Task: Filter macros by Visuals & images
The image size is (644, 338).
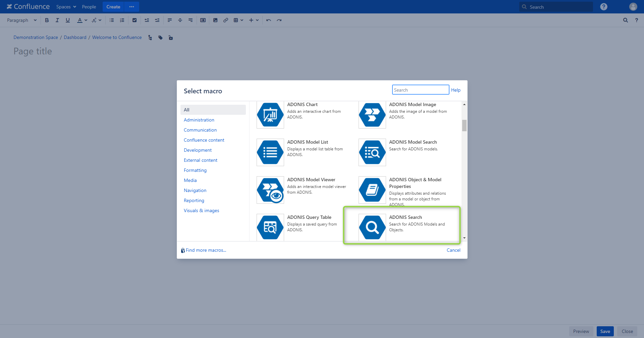Action: tap(201, 210)
